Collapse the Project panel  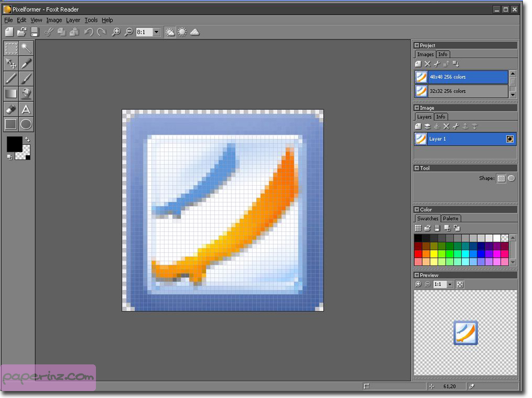(x=417, y=45)
